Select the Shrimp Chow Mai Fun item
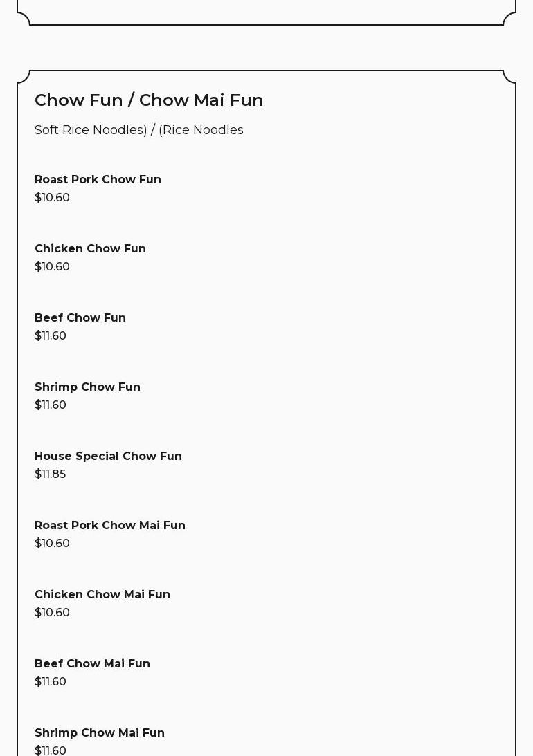Screen dimensions: 533x756 100,732
